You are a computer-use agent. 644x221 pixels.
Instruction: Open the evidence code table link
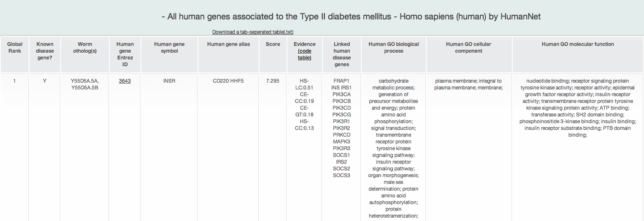point(305,54)
